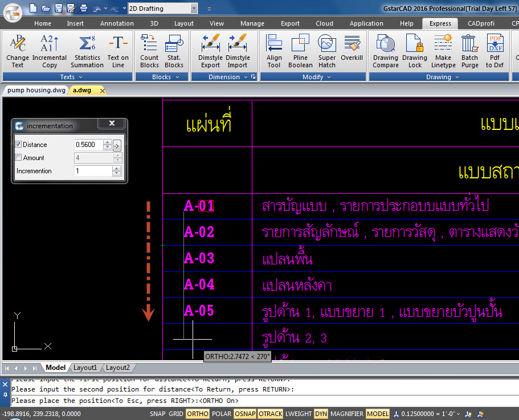Disable OTRACK in status bar
Screen dimensions: 519x420
click(271, 414)
